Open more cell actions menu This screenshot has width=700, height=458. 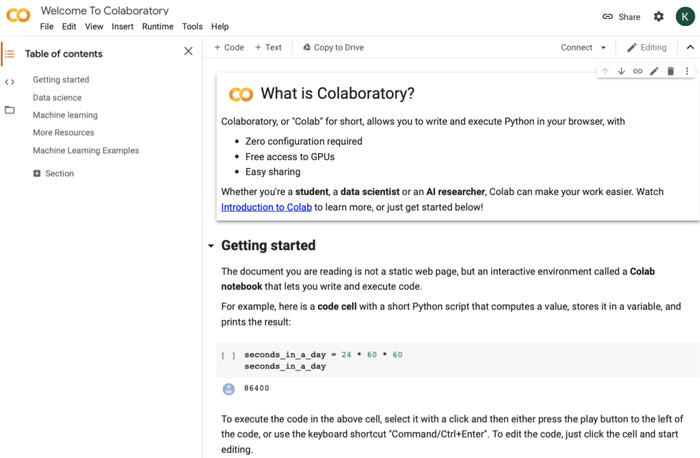(686, 71)
